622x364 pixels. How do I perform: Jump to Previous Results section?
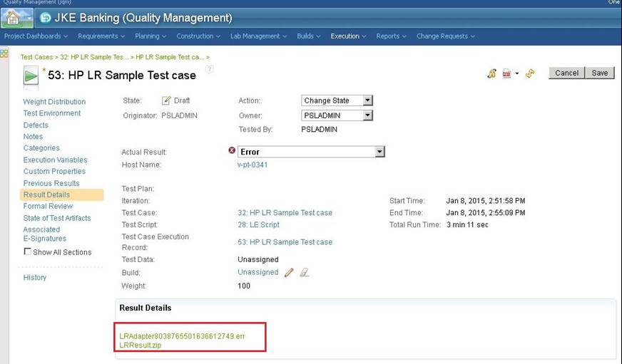click(x=51, y=183)
